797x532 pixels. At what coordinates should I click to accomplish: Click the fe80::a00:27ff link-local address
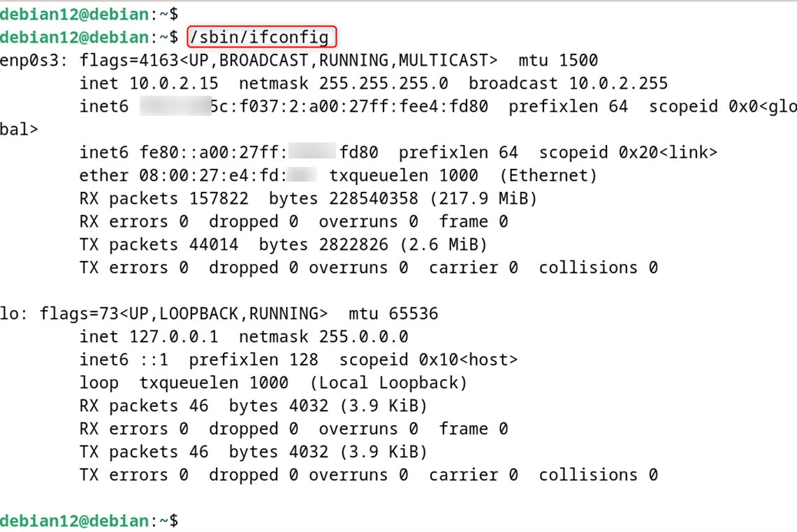point(258,152)
